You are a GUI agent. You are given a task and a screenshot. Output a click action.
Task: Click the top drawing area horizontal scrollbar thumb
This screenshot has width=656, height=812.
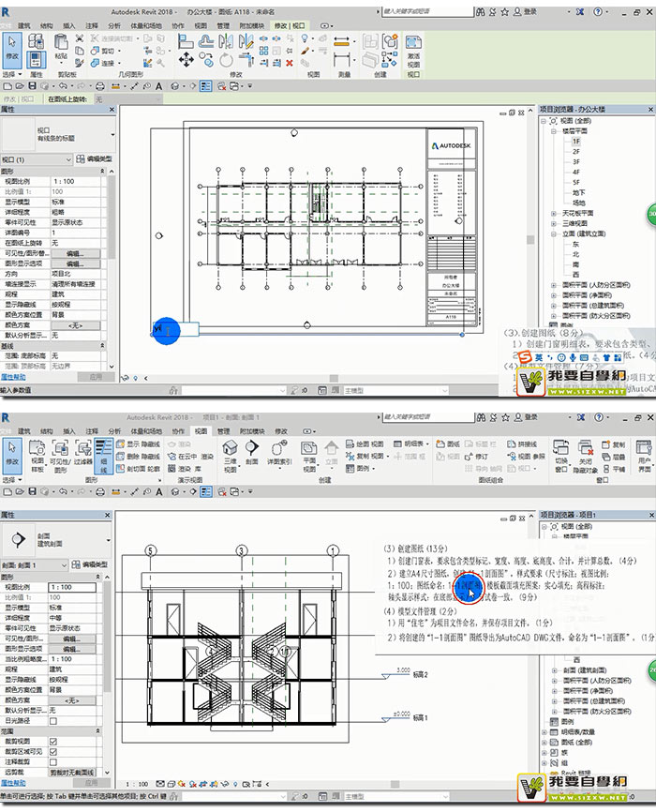[334, 379]
